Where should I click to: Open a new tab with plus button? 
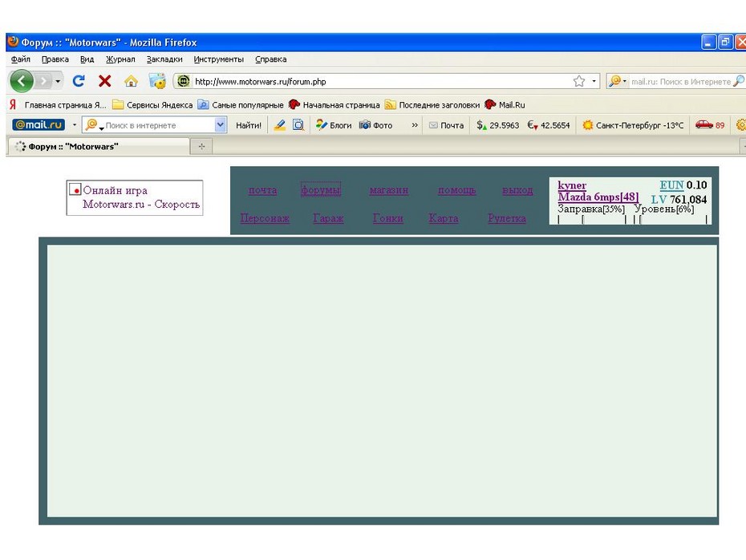(201, 147)
